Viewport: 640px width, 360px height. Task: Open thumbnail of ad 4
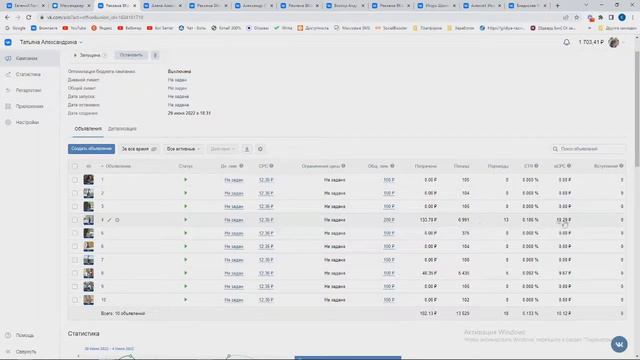point(89,220)
